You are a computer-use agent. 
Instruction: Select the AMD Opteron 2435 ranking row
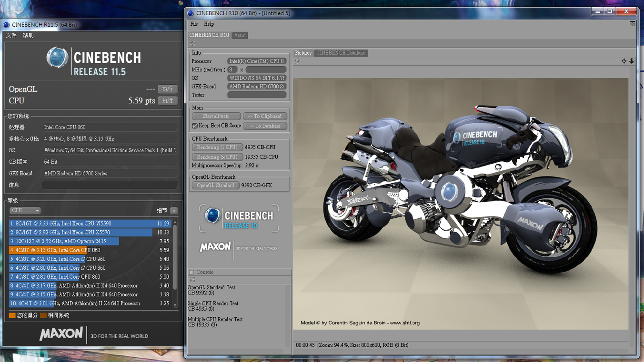(x=90, y=241)
